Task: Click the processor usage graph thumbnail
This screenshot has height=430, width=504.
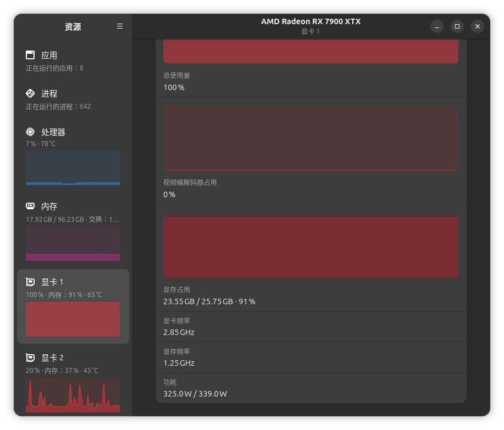Action: 73,168
